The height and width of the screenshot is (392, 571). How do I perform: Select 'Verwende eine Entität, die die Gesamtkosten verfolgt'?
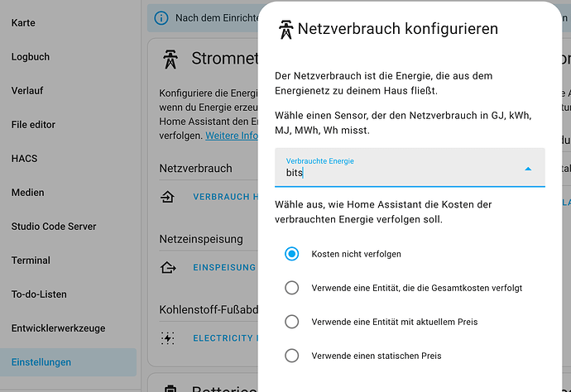pos(291,288)
